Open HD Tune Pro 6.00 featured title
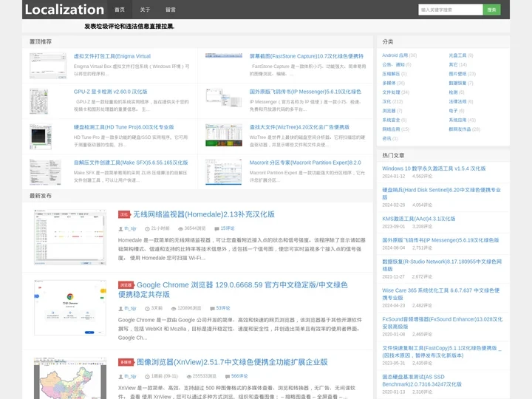The height and width of the screenshot is (399, 532). [123, 127]
